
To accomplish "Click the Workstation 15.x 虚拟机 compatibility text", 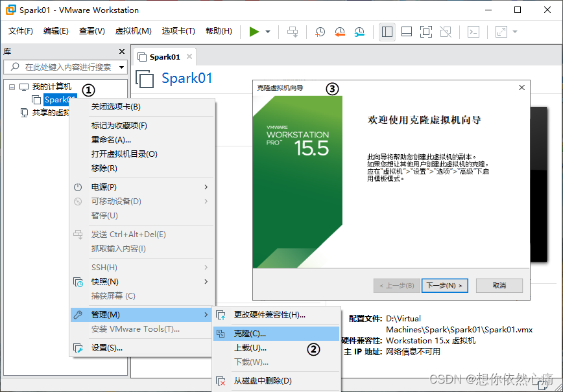I will click(431, 340).
